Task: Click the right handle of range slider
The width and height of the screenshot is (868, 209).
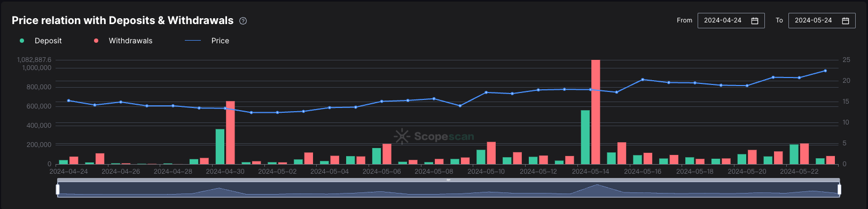Action: [x=839, y=189]
